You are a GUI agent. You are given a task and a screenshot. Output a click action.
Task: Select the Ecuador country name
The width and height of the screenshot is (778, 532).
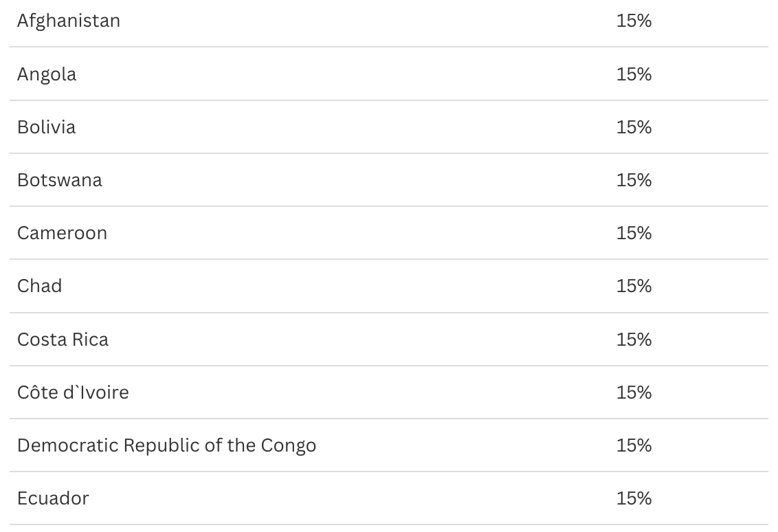click(54, 498)
